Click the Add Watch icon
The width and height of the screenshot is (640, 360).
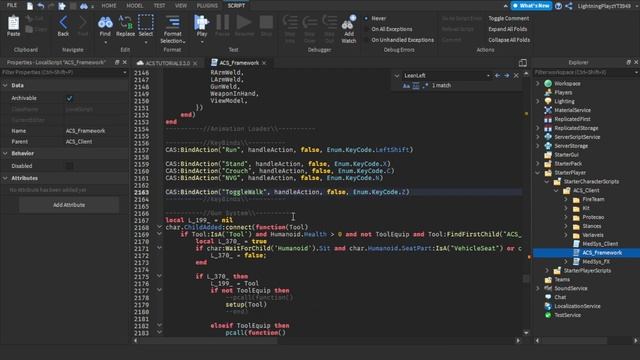point(349,23)
